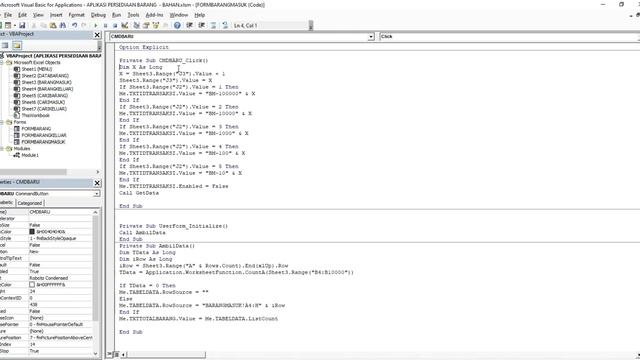Screen dimensions: 640x360
Task: Open the Help menu
Action: 199,15
